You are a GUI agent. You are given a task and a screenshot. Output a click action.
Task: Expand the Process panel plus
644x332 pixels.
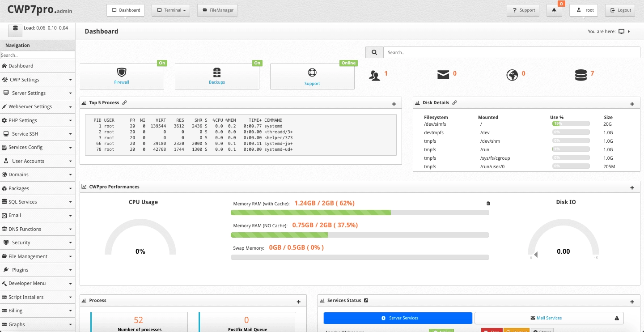(298, 302)
